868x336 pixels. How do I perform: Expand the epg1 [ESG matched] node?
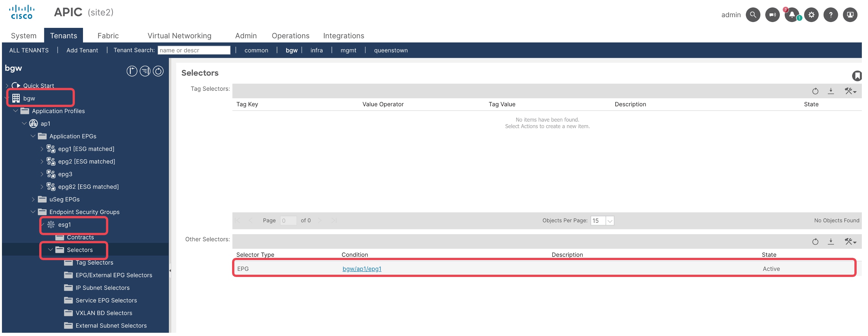click(42, 149)
